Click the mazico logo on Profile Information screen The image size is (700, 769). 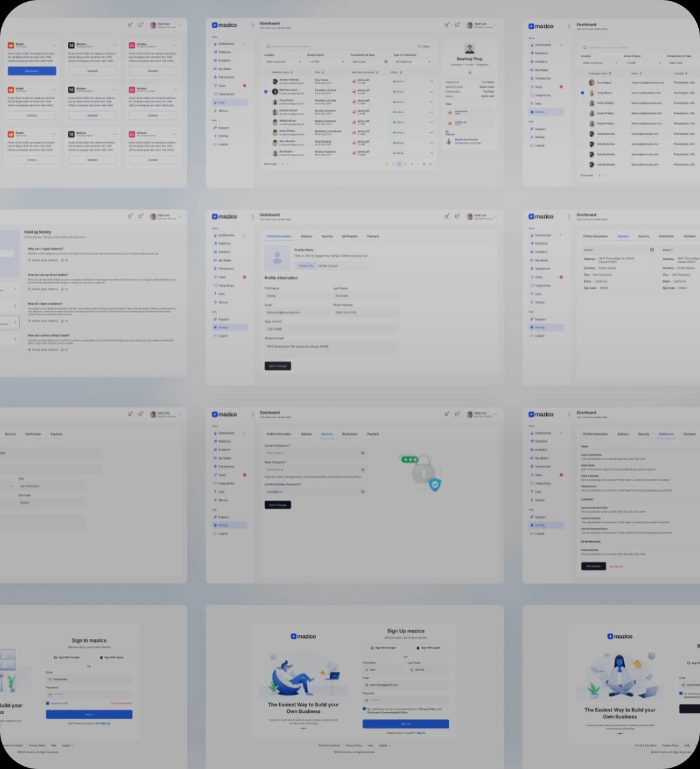point(225,217)
